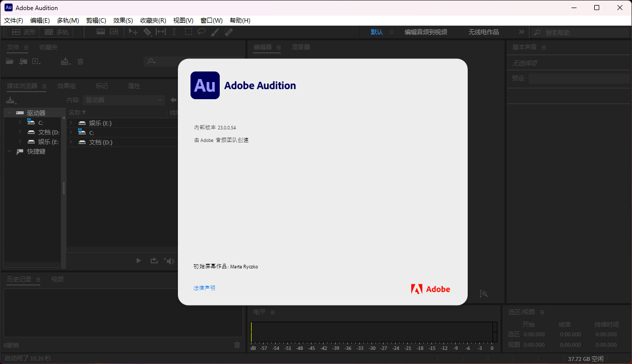Open the 多轨(M) menu
The width and height of the screenshot is (632, 364).
click(x=68, y=21)
